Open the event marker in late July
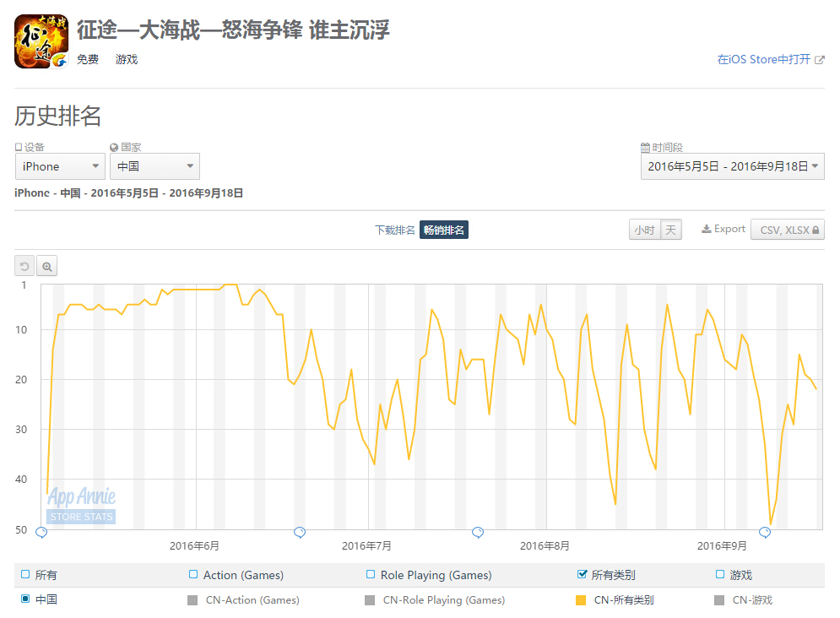 pos(478,533)
